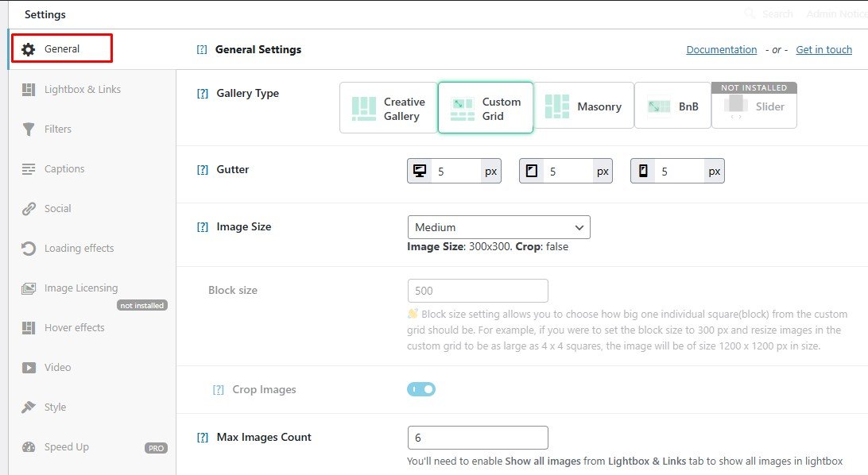Screen dimensions: 868x475
Task: Click the help icon next to Gutter
Action: (202, 170)
